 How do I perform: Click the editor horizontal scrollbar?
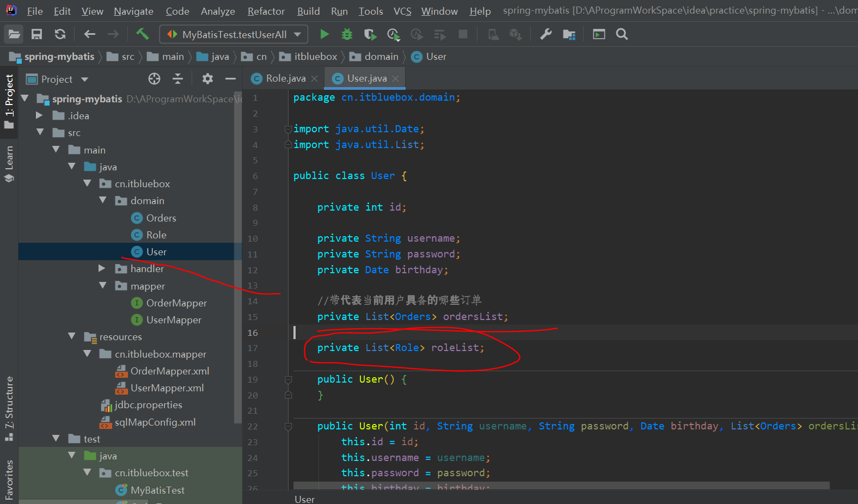pyautogui.click(x=561, y=485)
